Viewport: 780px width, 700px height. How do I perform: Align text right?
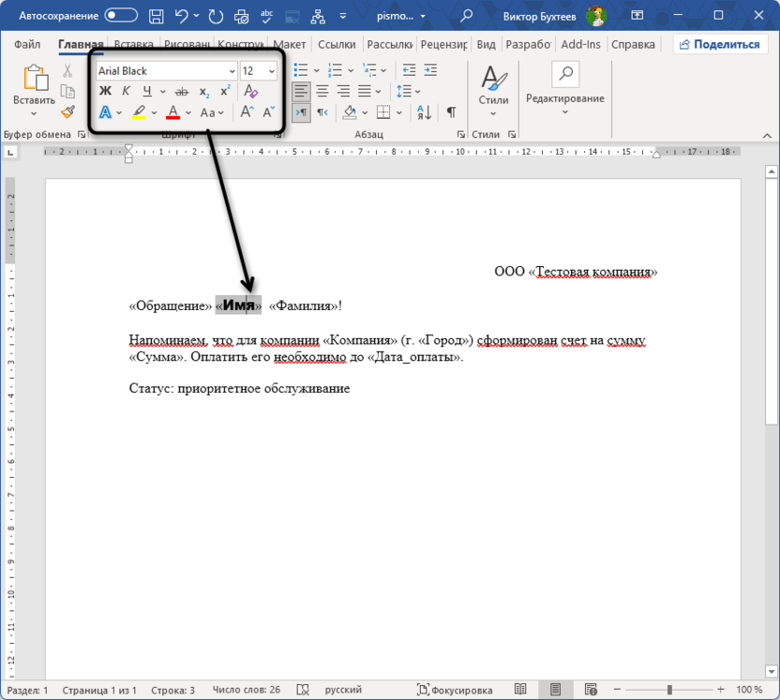click(343, 92)
